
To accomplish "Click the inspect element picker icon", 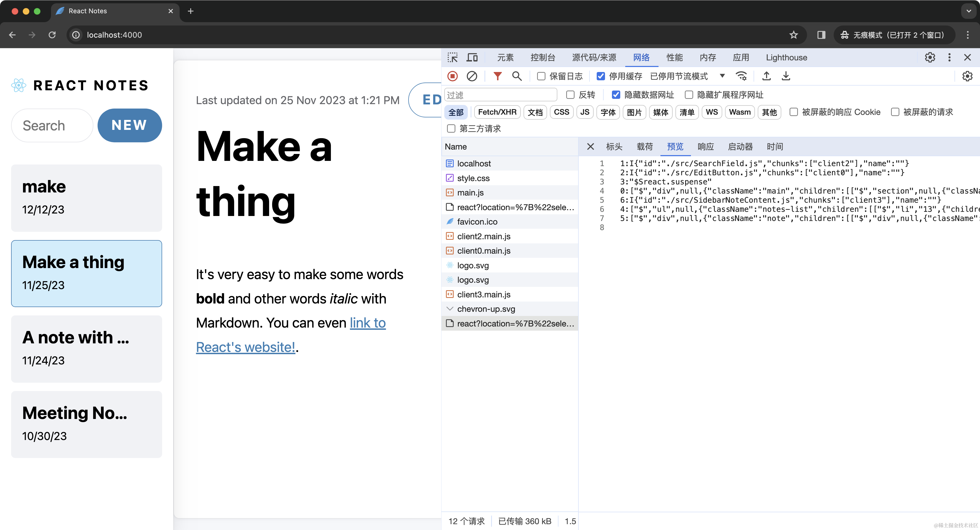I will [x=453, y=57].
